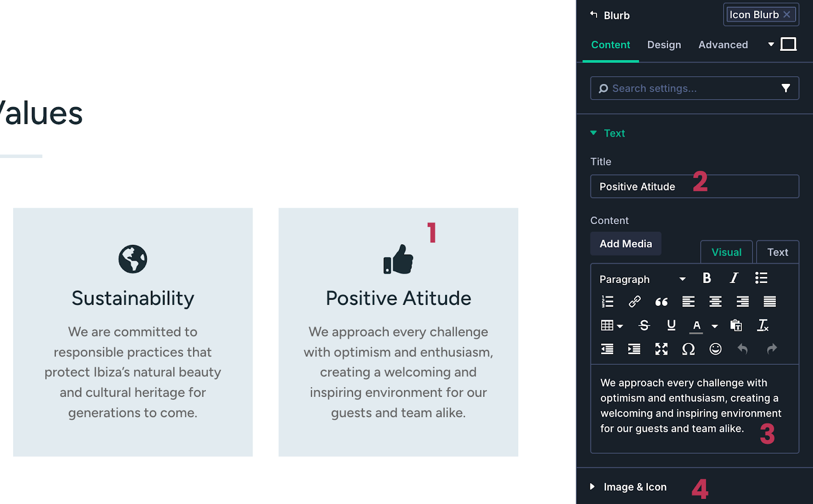Toggle distraction-free fullscreen editing mode
Image resolution: width=813 pixels, height=504 pixels.
click(x=661, y=349)
